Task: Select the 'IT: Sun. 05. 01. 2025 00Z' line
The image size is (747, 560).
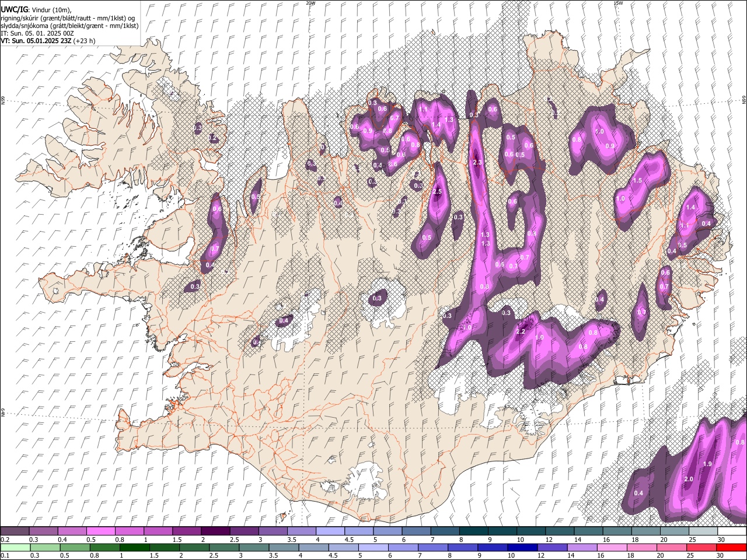Action: tap(37, 33)
